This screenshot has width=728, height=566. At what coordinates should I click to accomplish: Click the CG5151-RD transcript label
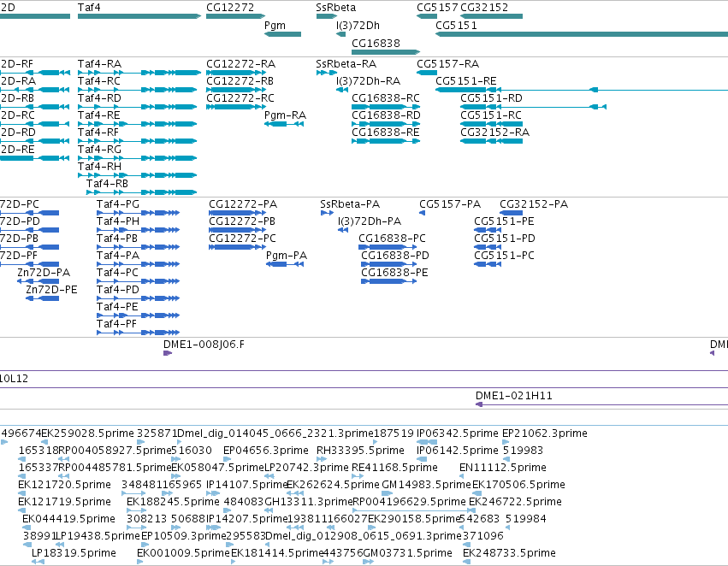click(491, 98)
